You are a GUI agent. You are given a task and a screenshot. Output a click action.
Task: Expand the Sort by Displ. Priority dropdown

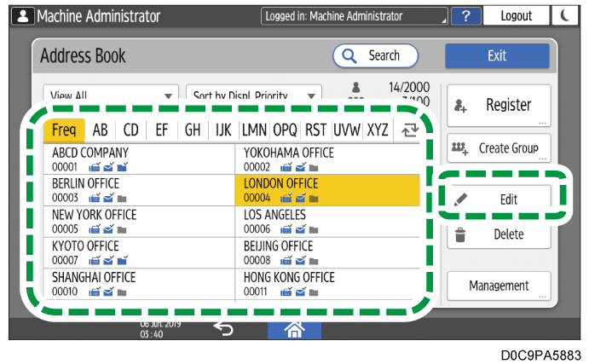point(253,95)
